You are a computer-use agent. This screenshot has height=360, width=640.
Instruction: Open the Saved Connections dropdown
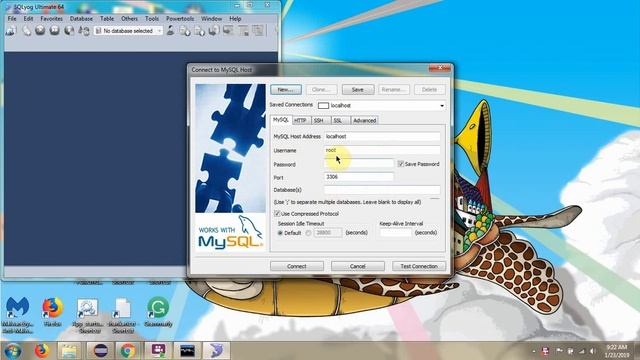click(442, 106)
